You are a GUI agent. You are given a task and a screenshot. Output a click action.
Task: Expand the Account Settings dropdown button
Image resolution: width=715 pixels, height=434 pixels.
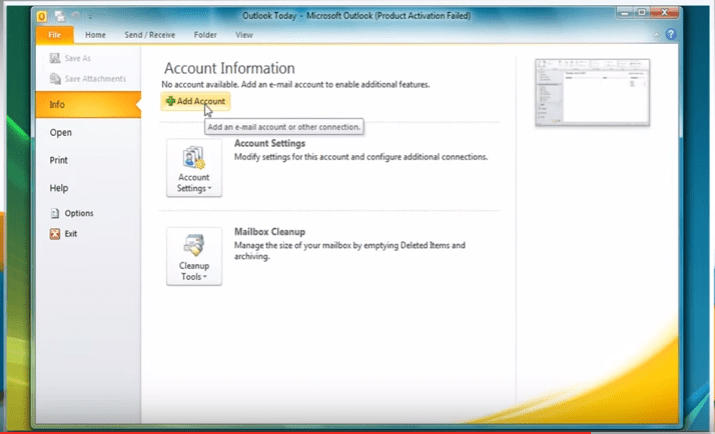click(194, 168)
